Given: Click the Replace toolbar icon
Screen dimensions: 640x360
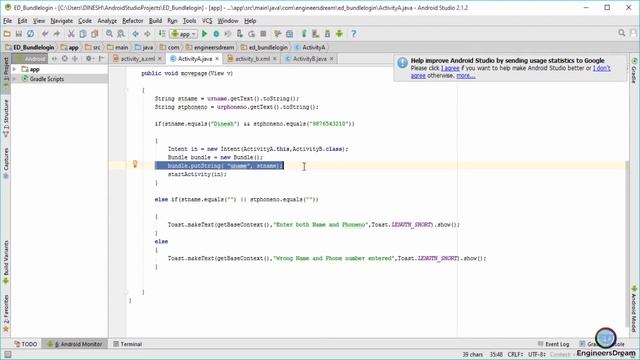Looking at the screenshot, I should [121, 34].
